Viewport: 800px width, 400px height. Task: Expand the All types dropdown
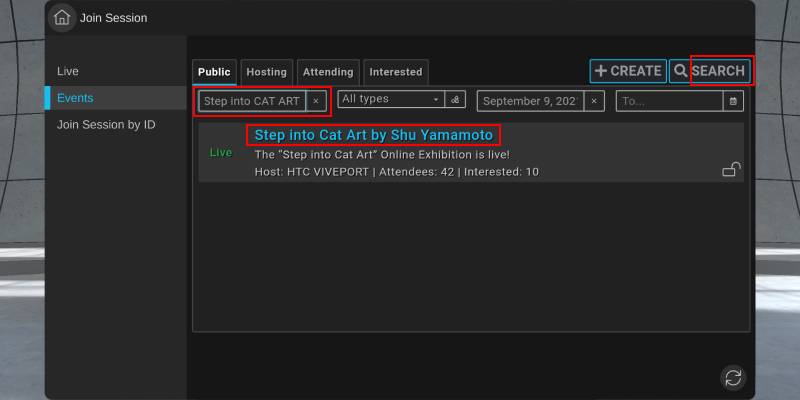point(391,100)
